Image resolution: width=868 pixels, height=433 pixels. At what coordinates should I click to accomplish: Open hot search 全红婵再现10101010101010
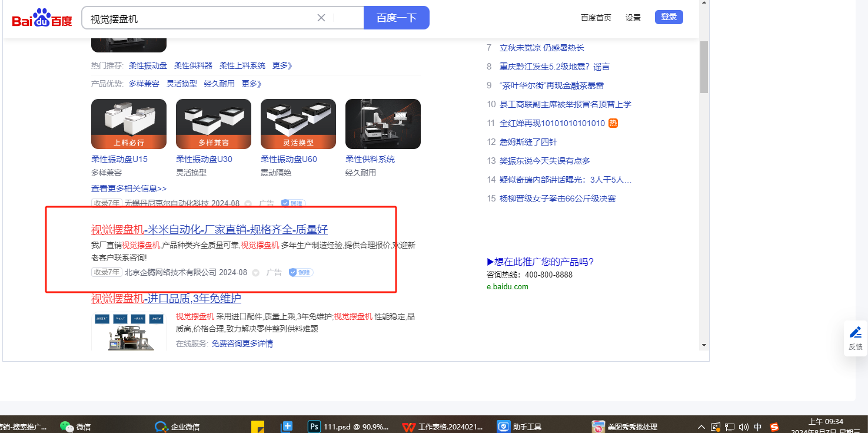coord(553,123)
